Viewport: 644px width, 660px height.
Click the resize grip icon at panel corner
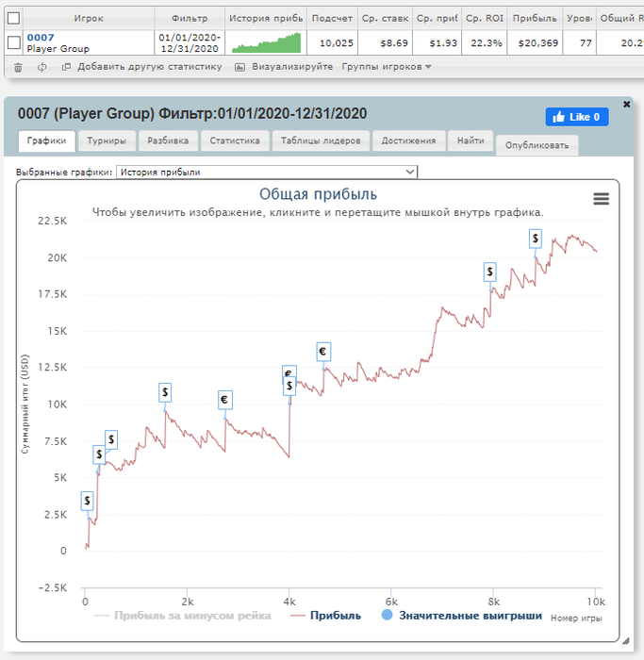[x=626, y=641]
